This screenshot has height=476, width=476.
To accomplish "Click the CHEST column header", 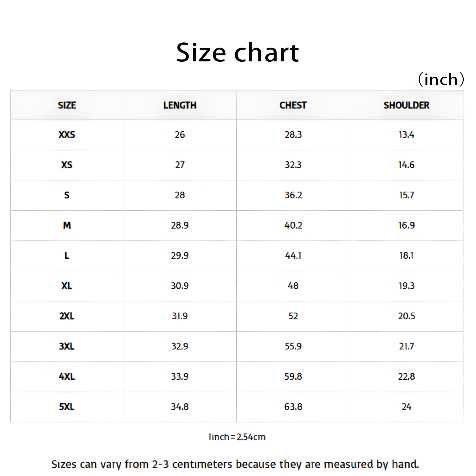I will (x=293, y=105).
